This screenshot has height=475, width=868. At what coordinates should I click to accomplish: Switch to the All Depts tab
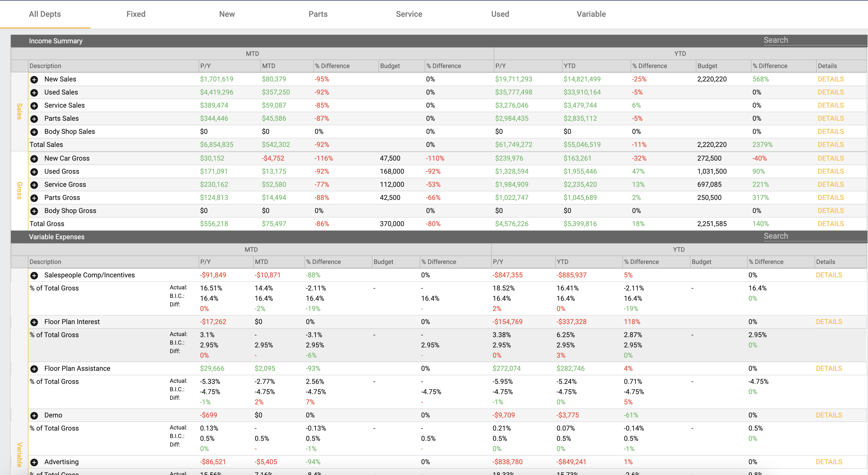click(45, 14)
